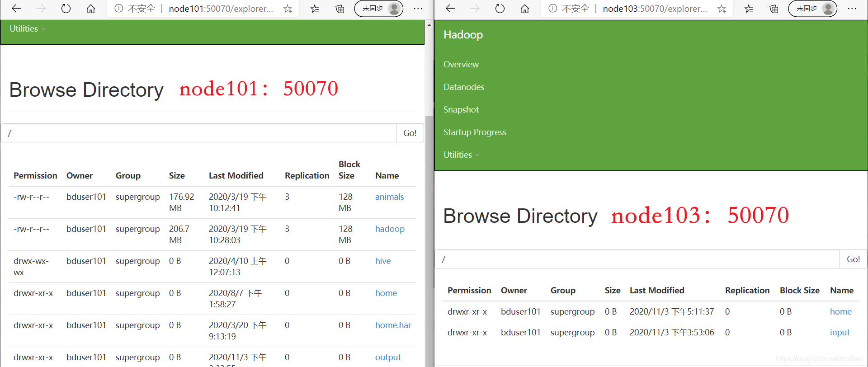
Task: Open settings ellipsis menu in node103 window
Action: click(852, 9)
